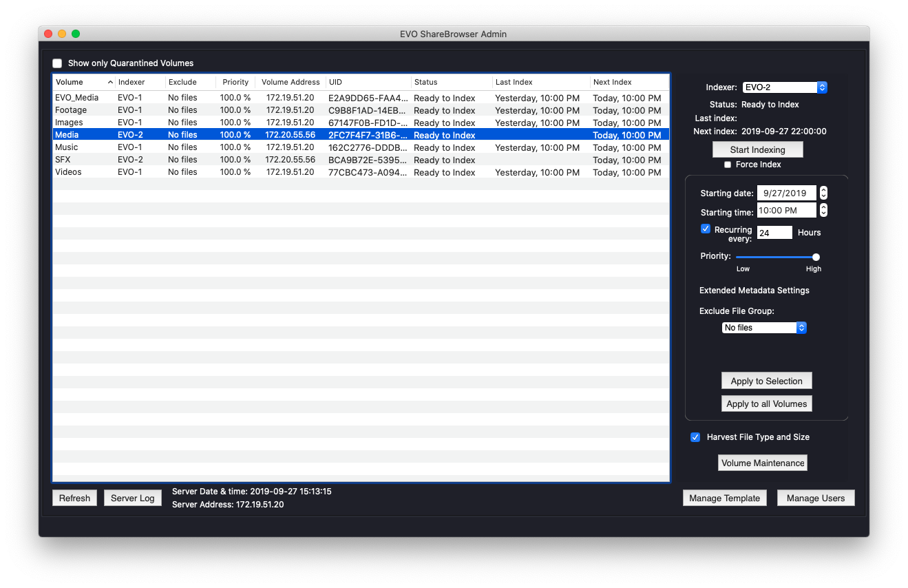Open the Exclude File Group dropdown
The height and width of the screenshot is (588, 908).
764,327
